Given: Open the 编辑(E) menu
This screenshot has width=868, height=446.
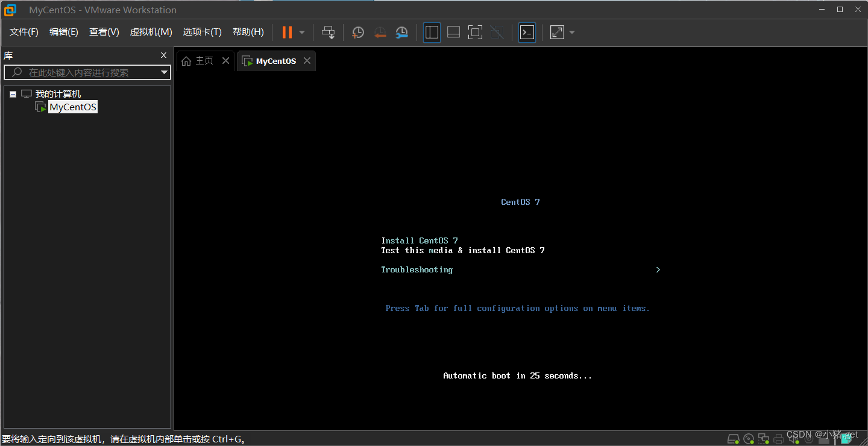Looking at the screenshot, I should (x=64, y=32).
